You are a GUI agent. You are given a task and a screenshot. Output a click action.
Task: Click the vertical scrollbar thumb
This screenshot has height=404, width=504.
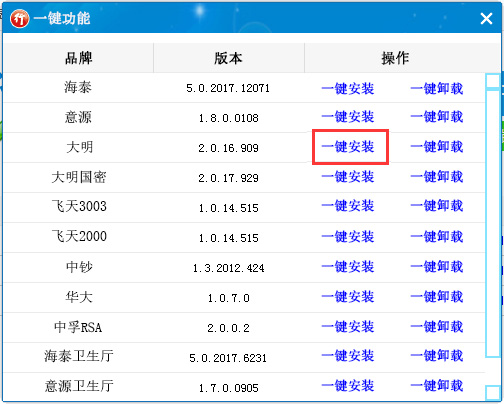click(x=493, y=223)
